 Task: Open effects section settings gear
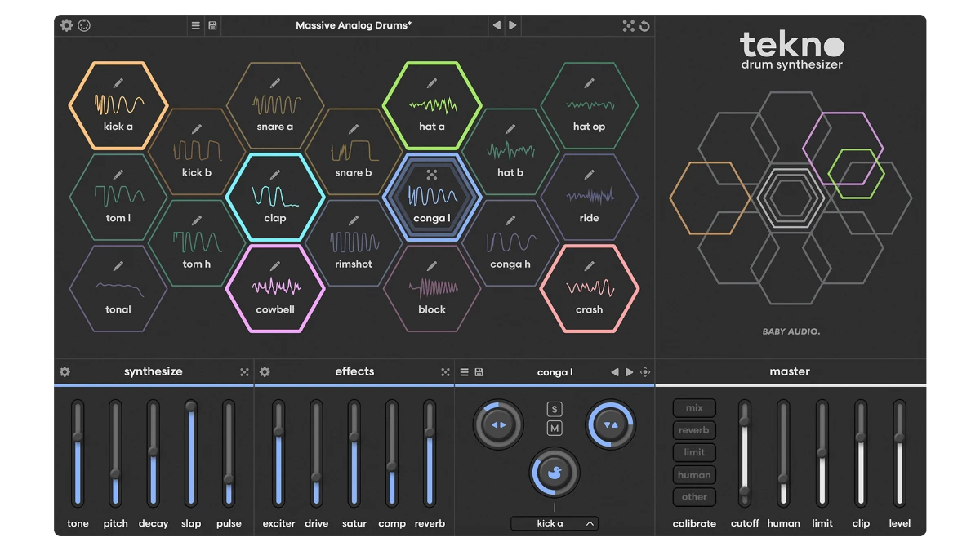[x=265, y=372]
